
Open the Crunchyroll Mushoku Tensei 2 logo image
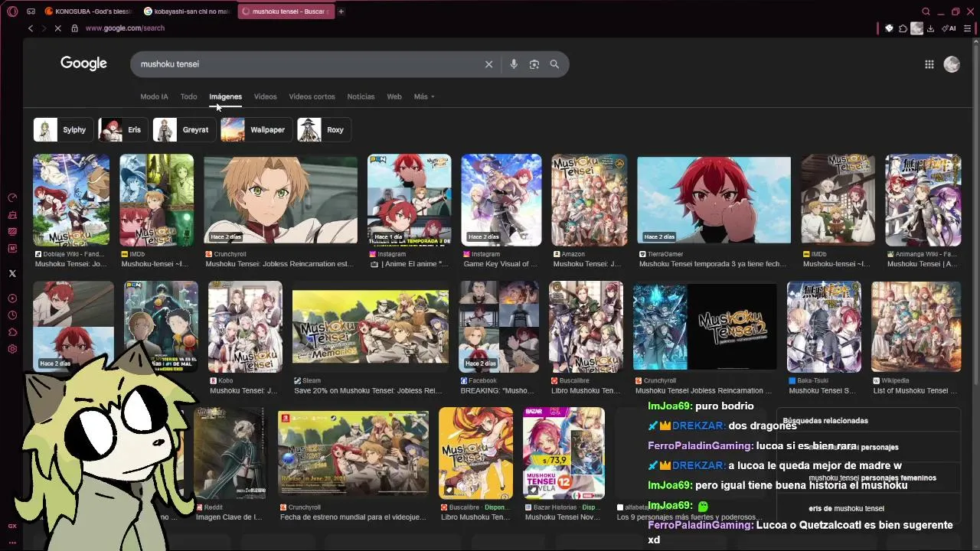(x=705, y=326)
